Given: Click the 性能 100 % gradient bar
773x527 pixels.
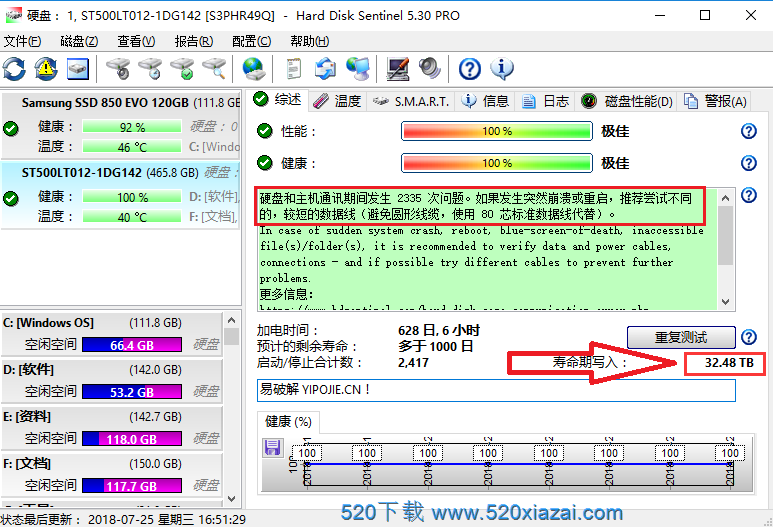Looking at the screenshot, I should coord(497,131).
